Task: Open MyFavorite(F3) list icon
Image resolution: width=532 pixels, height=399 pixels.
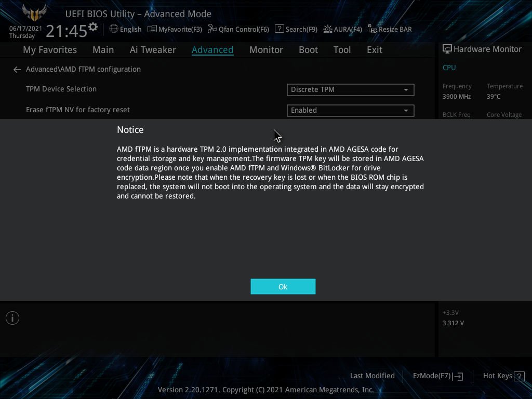Action: [152, 29]
